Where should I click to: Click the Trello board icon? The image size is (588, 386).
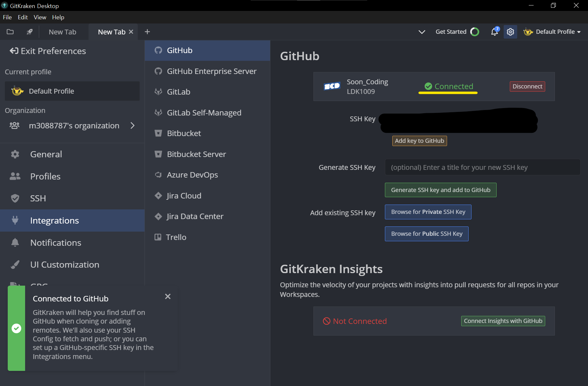click(x=158, y=237)
